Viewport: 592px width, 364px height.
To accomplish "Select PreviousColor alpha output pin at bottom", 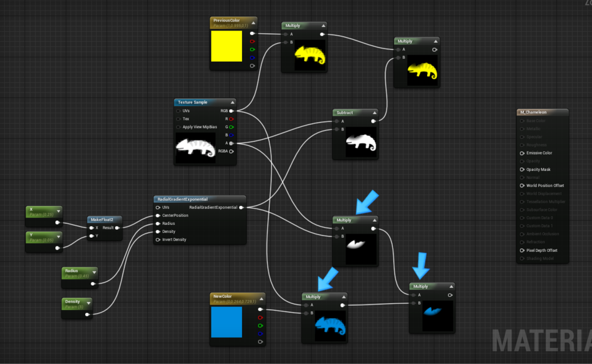I will pyautogui.click(x=252, y=66).
